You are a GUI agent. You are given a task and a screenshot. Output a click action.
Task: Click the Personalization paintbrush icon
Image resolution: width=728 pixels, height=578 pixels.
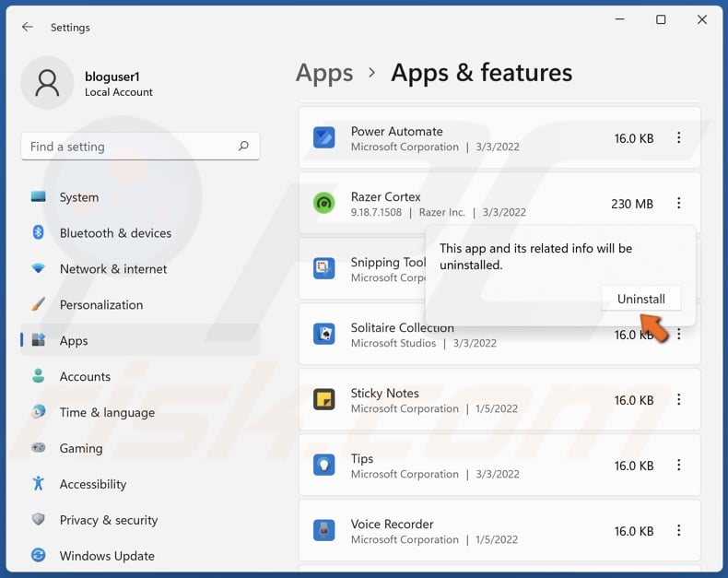[38, 304]
